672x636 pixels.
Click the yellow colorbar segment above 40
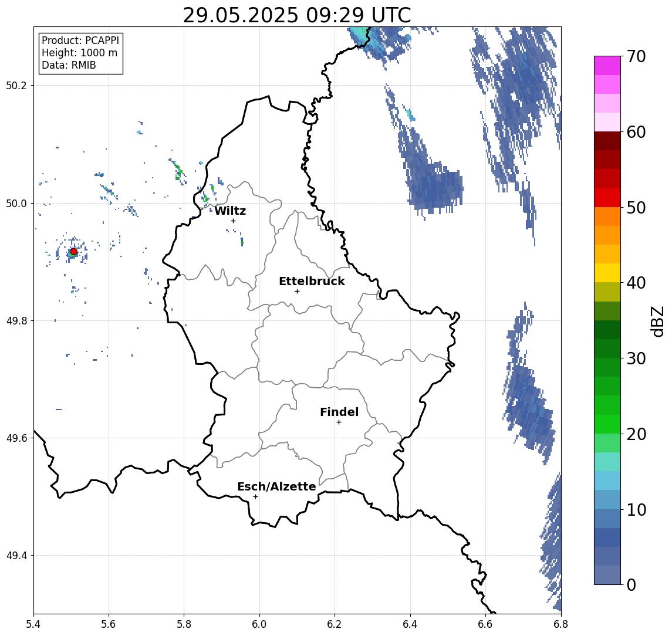coord(607,273)
